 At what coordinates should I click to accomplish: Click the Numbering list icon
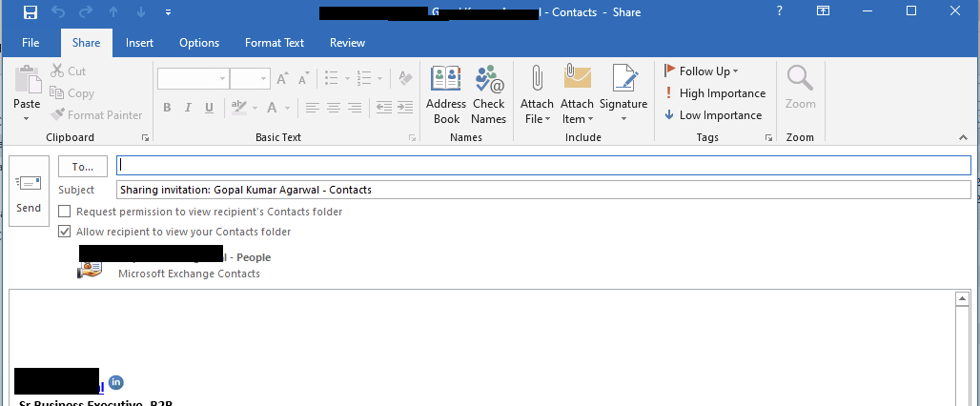click(x=364, y=79)
